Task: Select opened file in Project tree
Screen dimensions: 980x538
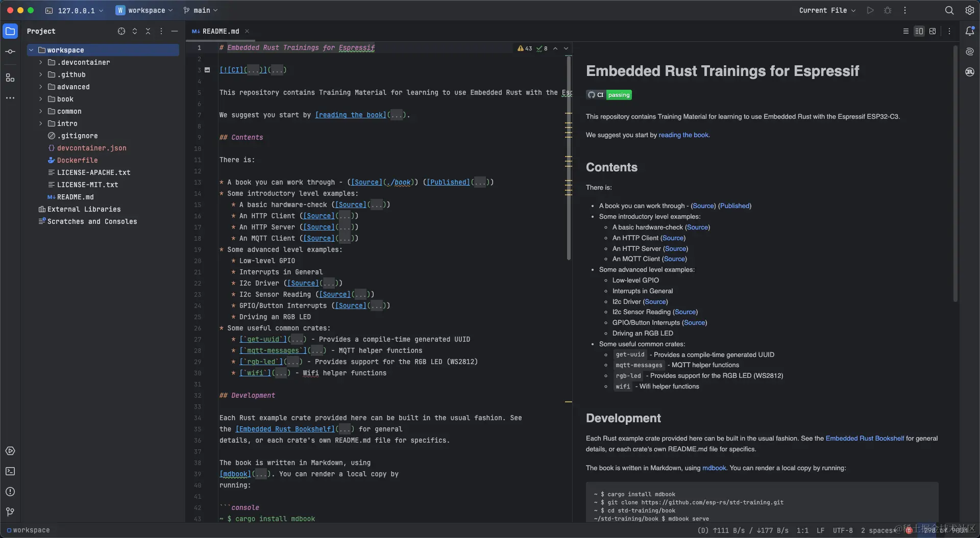Action: tap(121, 31)
